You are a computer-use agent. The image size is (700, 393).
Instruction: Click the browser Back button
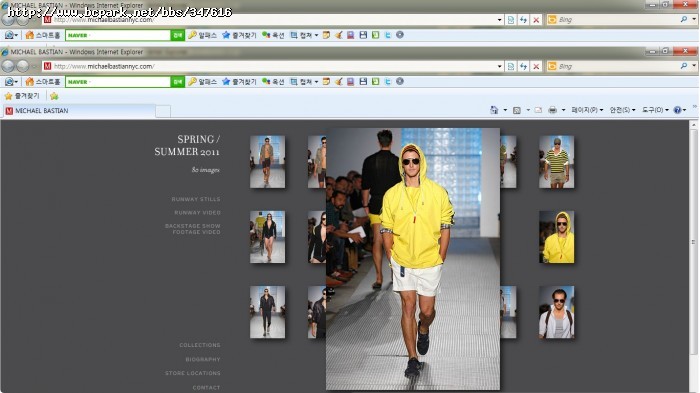8,66
